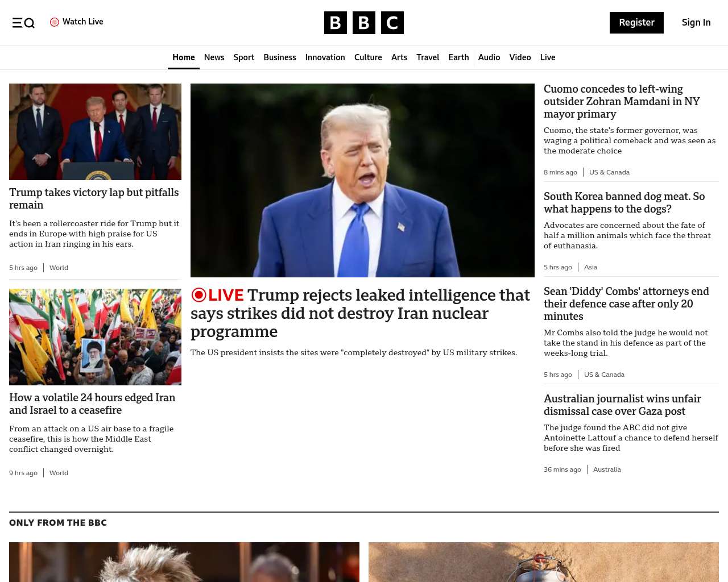Image resolution: width=728 pixels, height=582 pixels.
Task: Click summary 'It's been a rollercoaster ride'
Action: pyautogui.click(x=94, y=234)
